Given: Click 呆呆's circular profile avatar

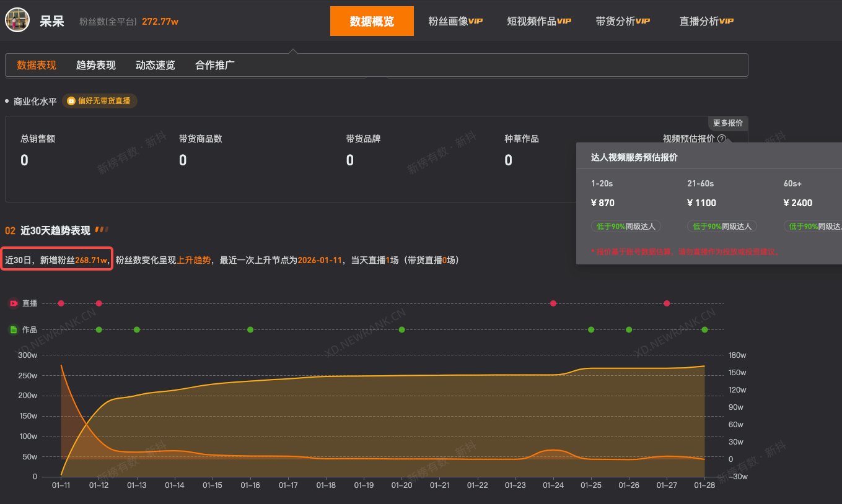Looking at the screenshot, I should pyautogui.click(x=17, y=19).
